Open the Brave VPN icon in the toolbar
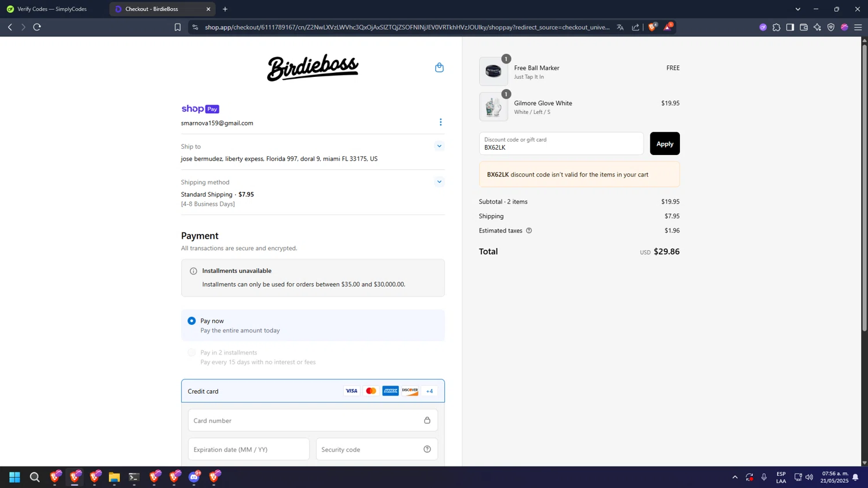This screenshot has height=488, width=868. tap(831, 27)
